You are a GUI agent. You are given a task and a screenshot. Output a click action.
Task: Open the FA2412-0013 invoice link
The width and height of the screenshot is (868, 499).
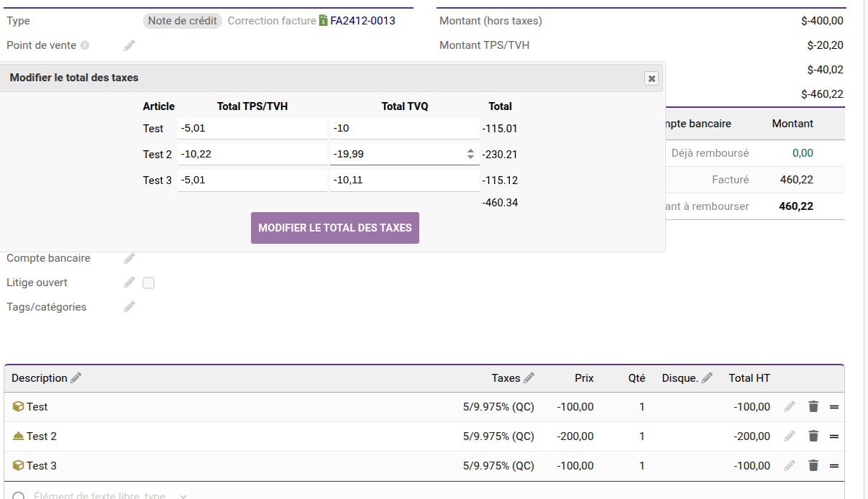[362, 21]
